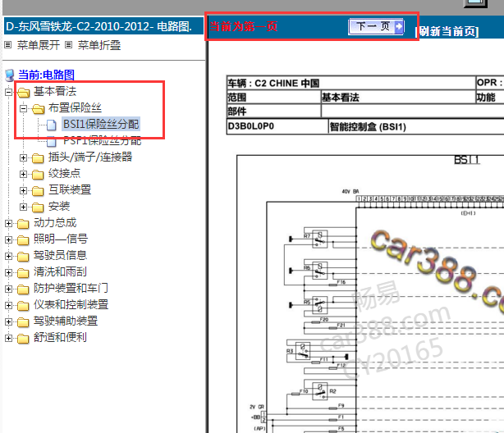Expand the 仪表和控制装置 tree node
The width and height of the screenshot is (504, 433).
[9, 305]
